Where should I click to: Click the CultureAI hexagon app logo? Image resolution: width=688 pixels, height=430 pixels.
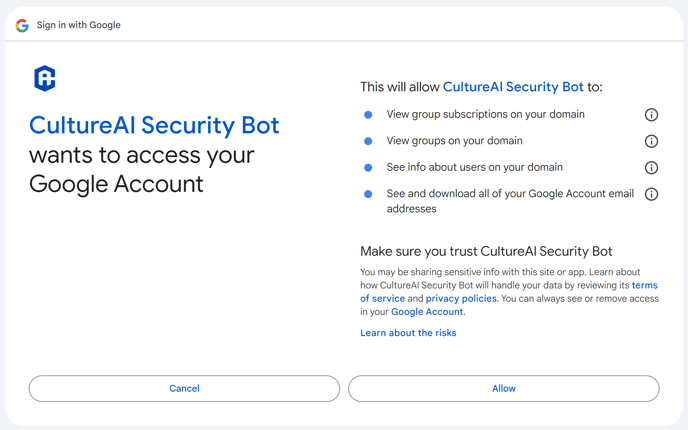click(45, 79)
